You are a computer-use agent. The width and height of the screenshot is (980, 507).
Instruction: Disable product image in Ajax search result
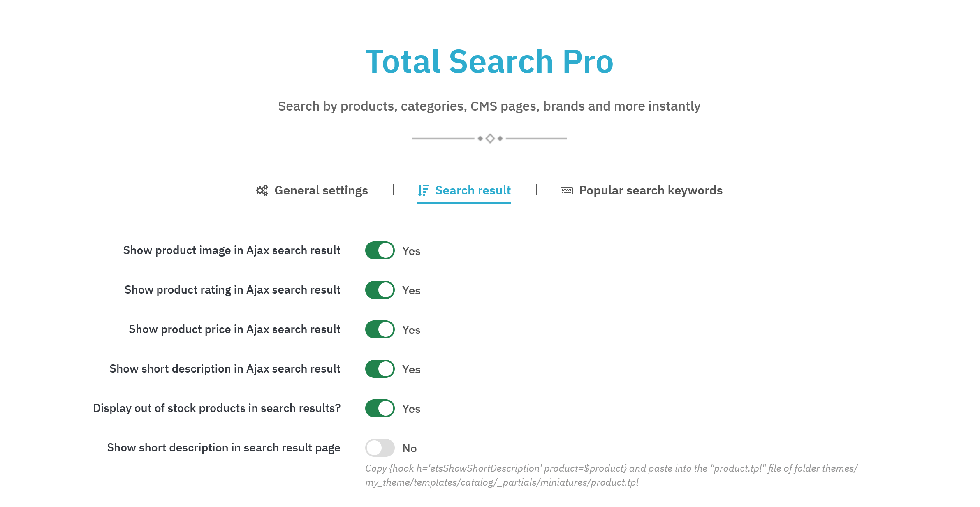click(x=380, y=250)
